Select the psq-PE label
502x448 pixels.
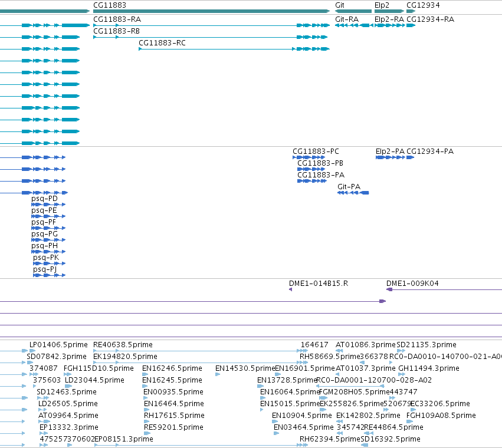pos(44,211)
